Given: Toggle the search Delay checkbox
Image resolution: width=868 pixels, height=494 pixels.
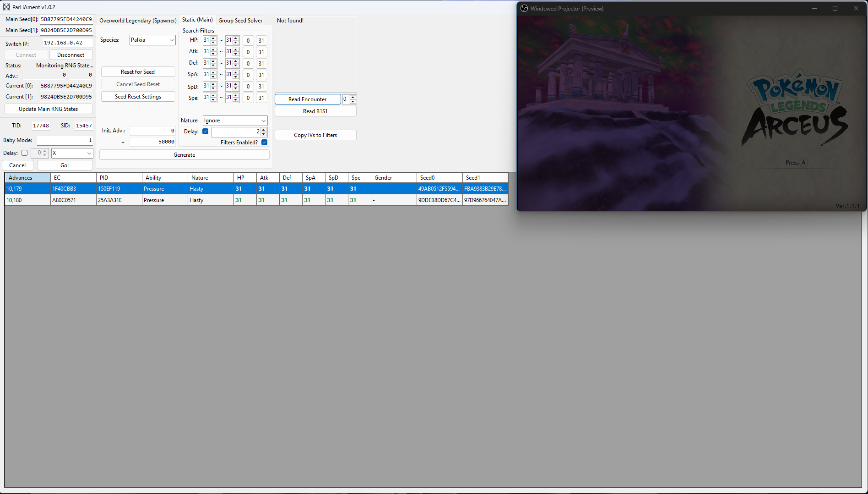Looking at the screenshot, I should 205,132.
